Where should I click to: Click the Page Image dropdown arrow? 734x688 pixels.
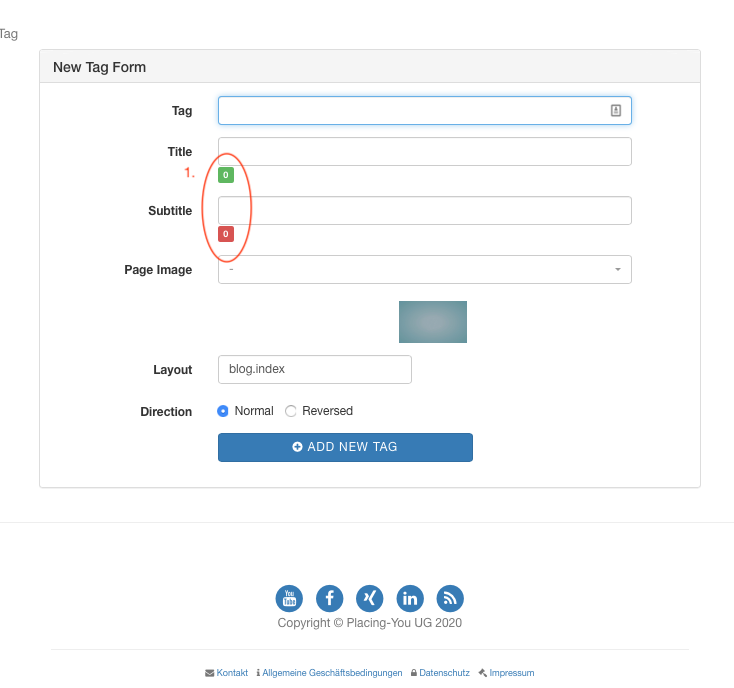point(617,270)
